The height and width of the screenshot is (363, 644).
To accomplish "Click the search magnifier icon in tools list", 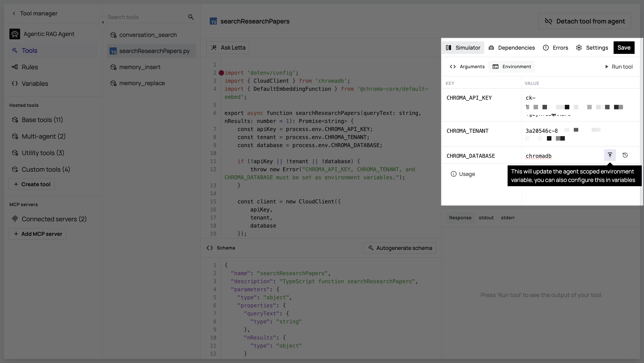I will (191, 17).
